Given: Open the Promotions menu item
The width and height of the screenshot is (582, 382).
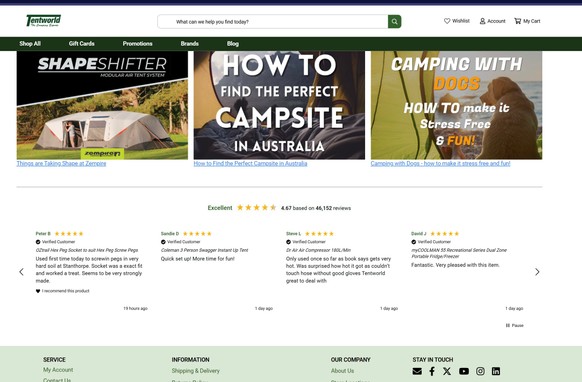Looking at the screenshot, I should coord(138,43).
